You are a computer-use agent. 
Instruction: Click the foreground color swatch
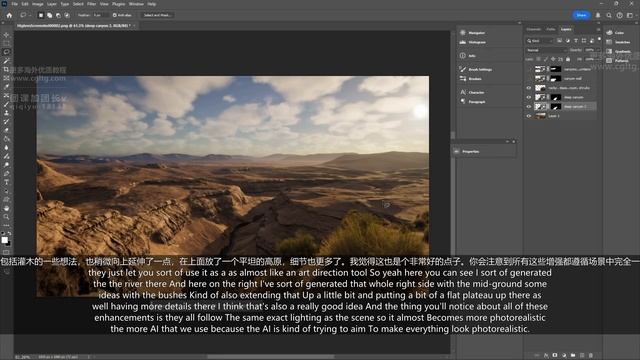pyautogui.click(x=4, y=240)
